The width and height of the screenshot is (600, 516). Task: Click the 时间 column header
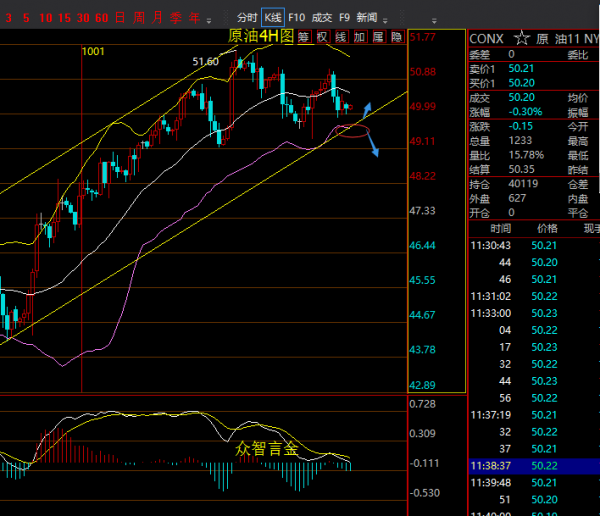coord(501,229)
